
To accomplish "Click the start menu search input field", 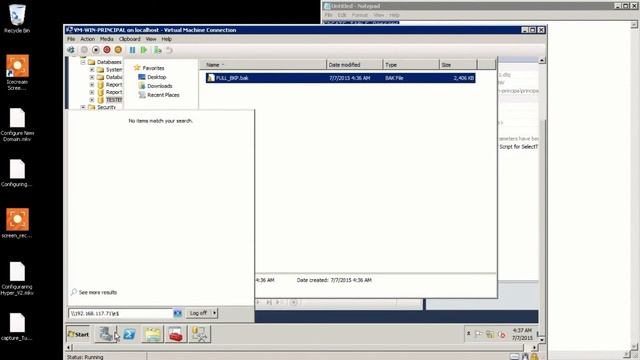I will [121, 313].
